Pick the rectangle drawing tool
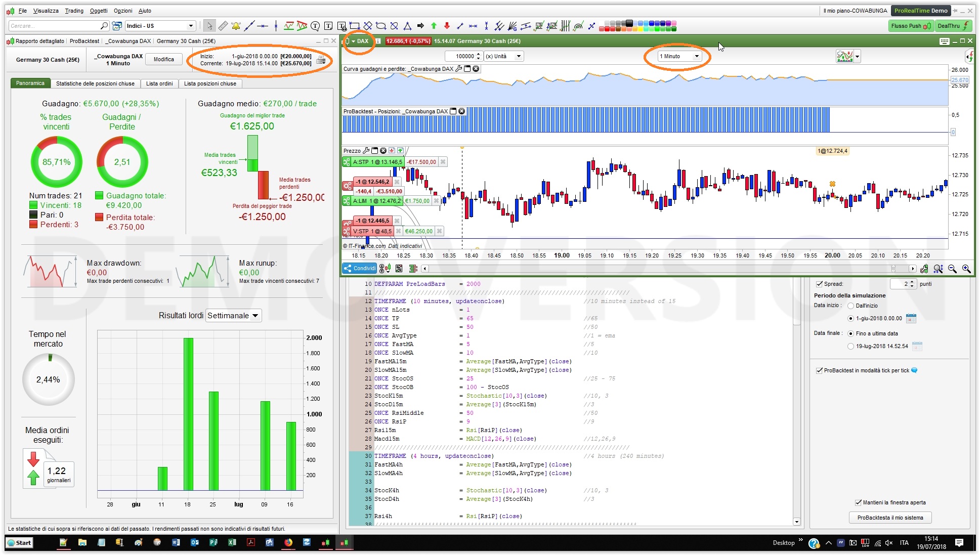Screen dimensions: 980x555 [x=355, y=26]
